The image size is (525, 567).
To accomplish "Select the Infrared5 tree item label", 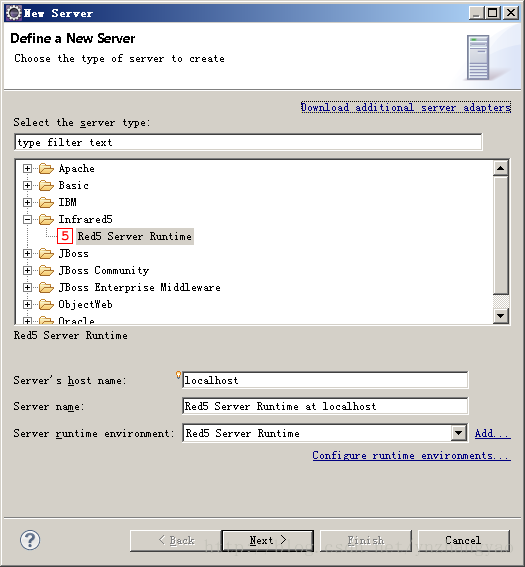I will pos(85,219).
